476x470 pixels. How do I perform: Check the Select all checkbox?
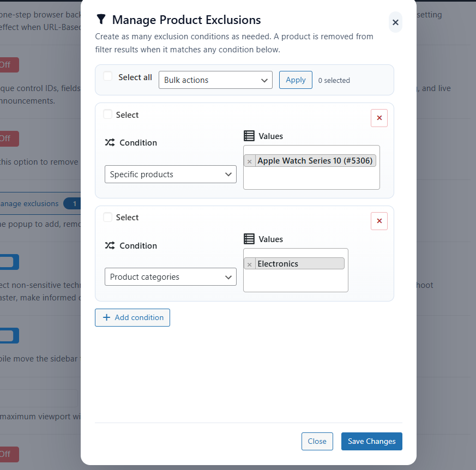pyautogui.click(x=108, y=77)
